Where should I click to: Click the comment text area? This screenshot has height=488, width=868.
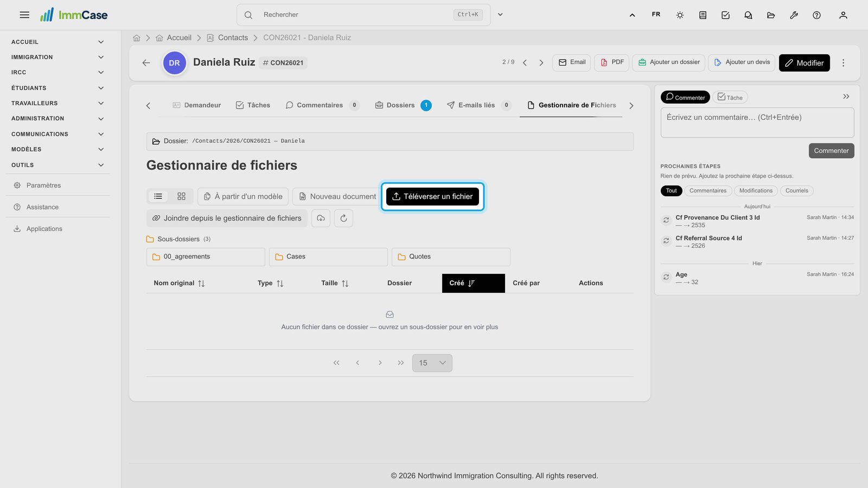coord(757,123)
